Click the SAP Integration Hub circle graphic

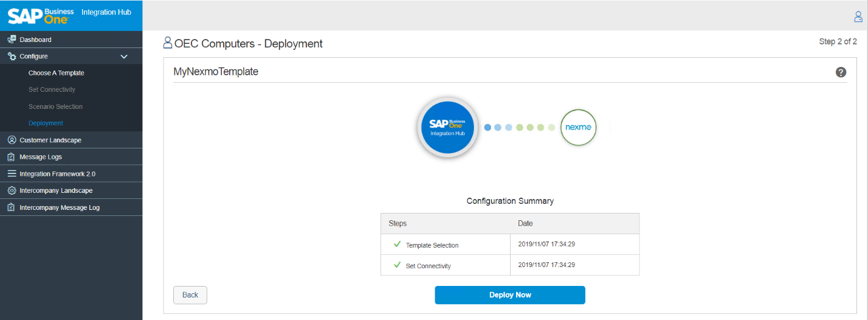447,127
